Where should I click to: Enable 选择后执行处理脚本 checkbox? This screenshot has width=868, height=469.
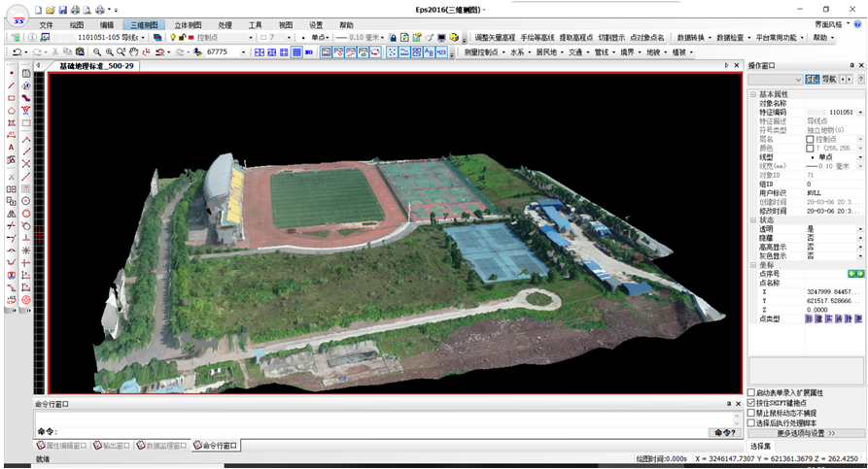pyautogui.click(x=751, y=422)
